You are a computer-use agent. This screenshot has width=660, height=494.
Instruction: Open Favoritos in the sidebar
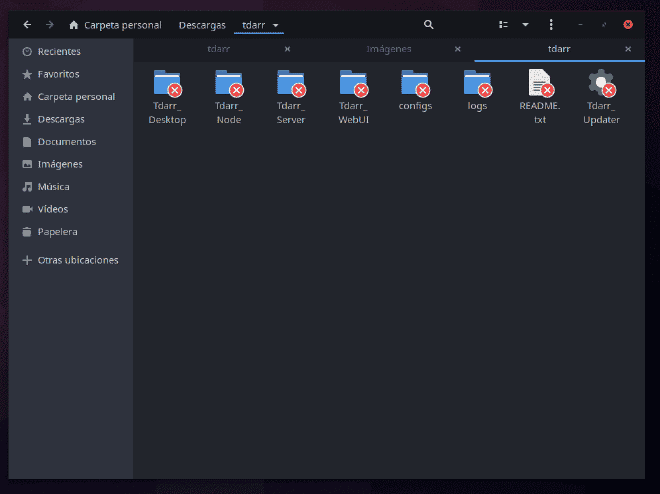pyautogui.click(x=71, y=74)
